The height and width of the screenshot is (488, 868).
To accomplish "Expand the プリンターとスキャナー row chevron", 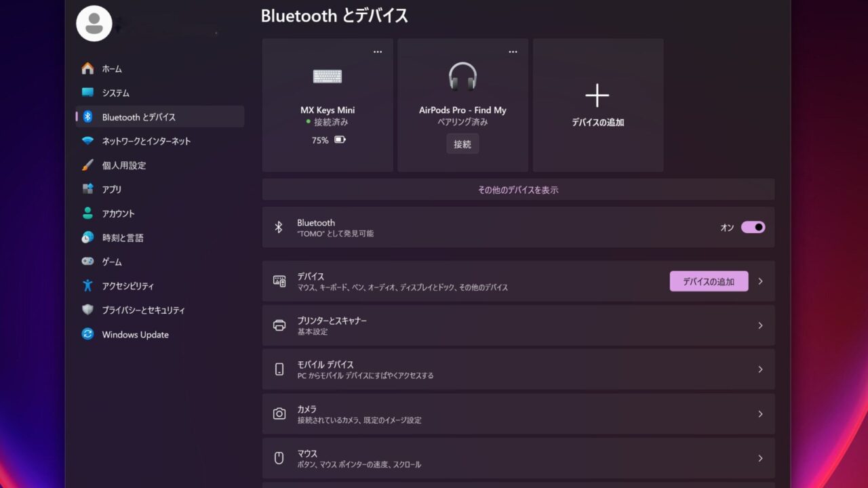I will click(760, 325).
